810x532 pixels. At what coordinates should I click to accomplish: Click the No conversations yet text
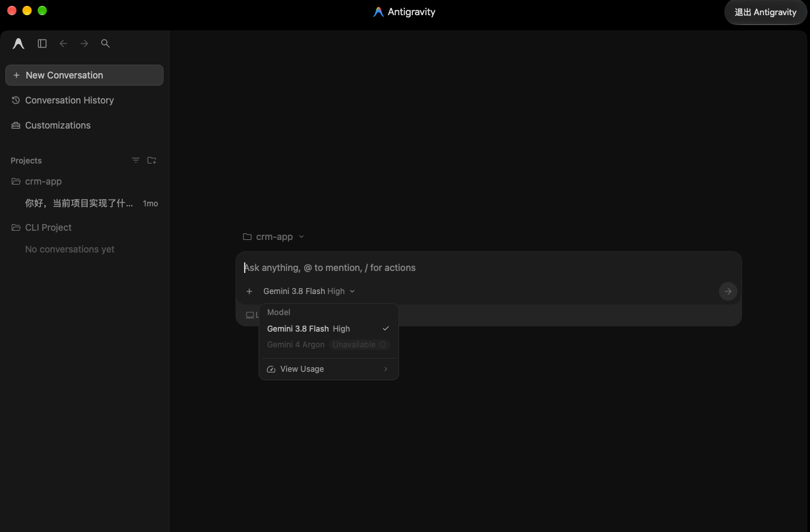coord(70,249)
